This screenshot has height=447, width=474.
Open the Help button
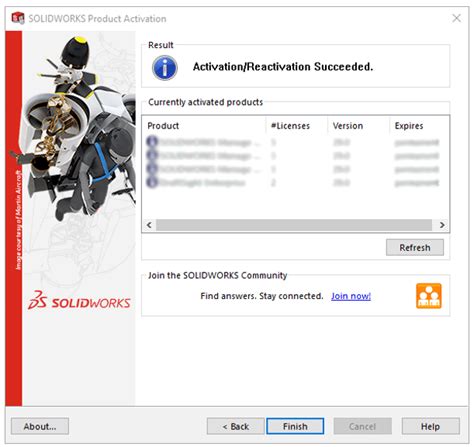click(x=430, y=426)
